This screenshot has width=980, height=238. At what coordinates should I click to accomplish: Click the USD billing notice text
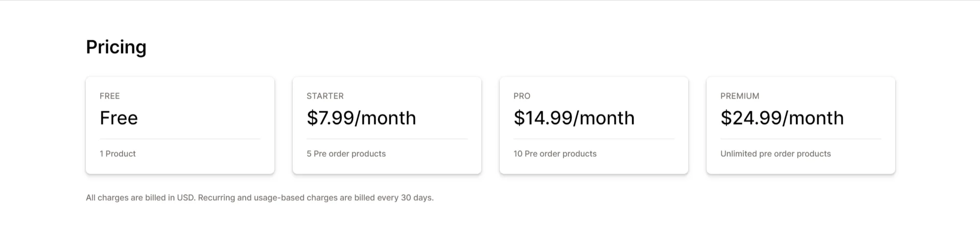[x=260, y=198]
